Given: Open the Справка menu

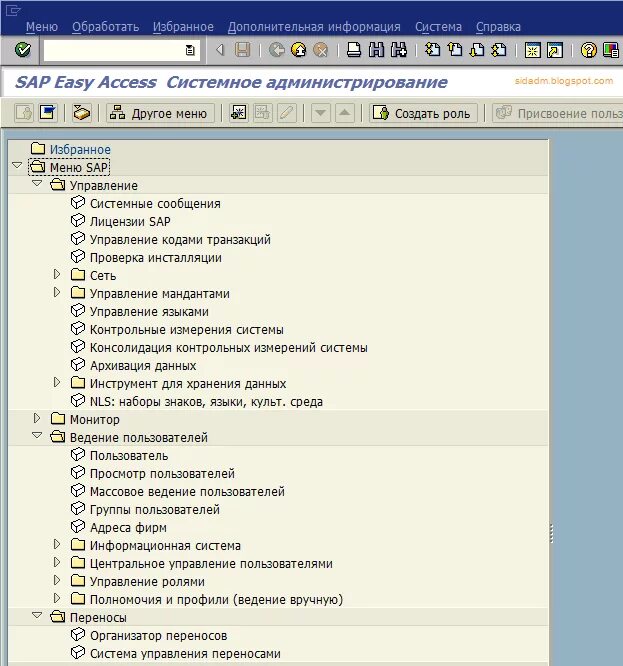Looking at the screenshot, I should 498,27.
